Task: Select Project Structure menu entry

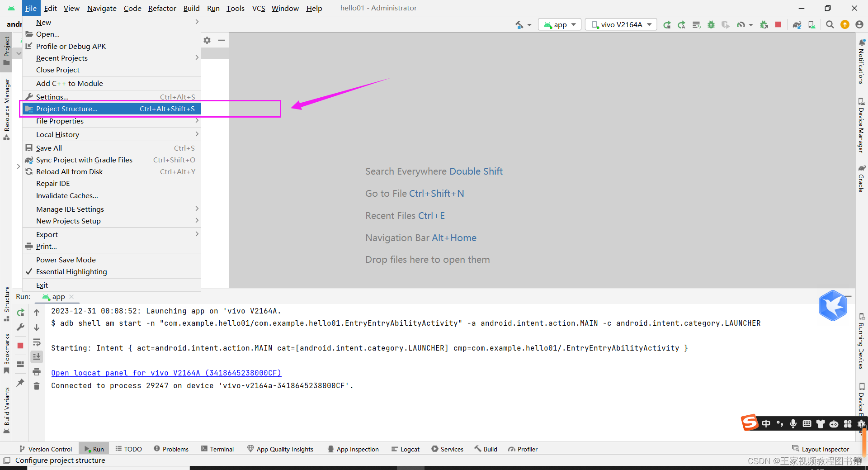Action: pos(112,109)
